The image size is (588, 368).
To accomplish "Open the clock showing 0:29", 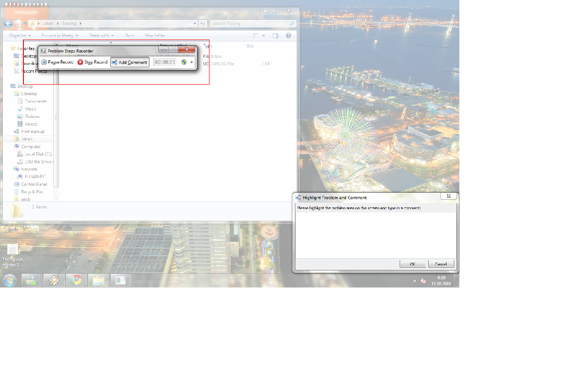I will tap(441, 281).
